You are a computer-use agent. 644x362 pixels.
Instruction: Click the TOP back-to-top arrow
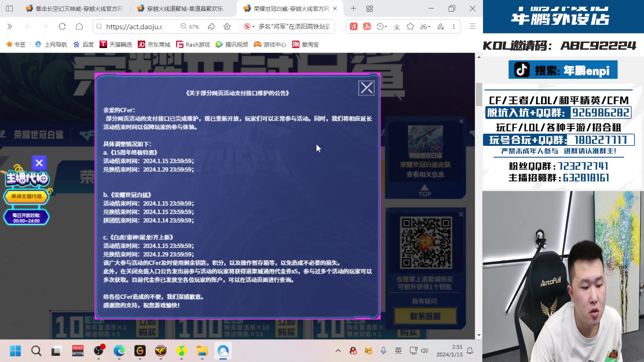click(425, 190)
